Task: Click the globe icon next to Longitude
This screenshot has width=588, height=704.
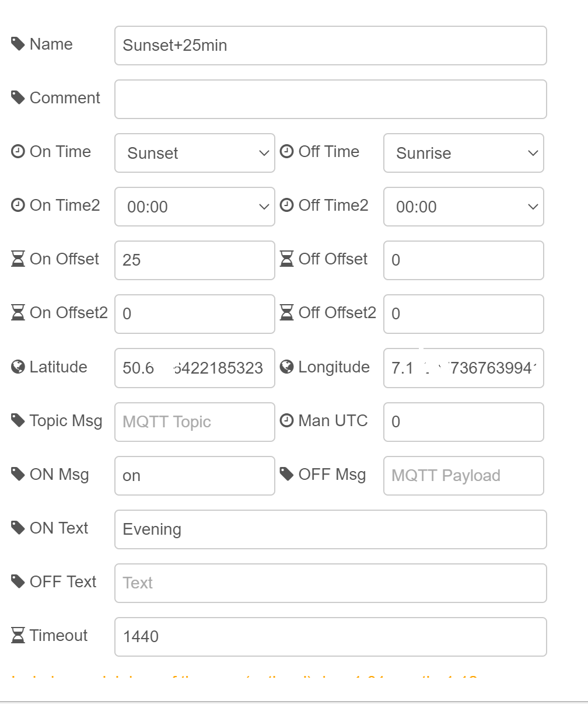Action: (x=286, y=366)
